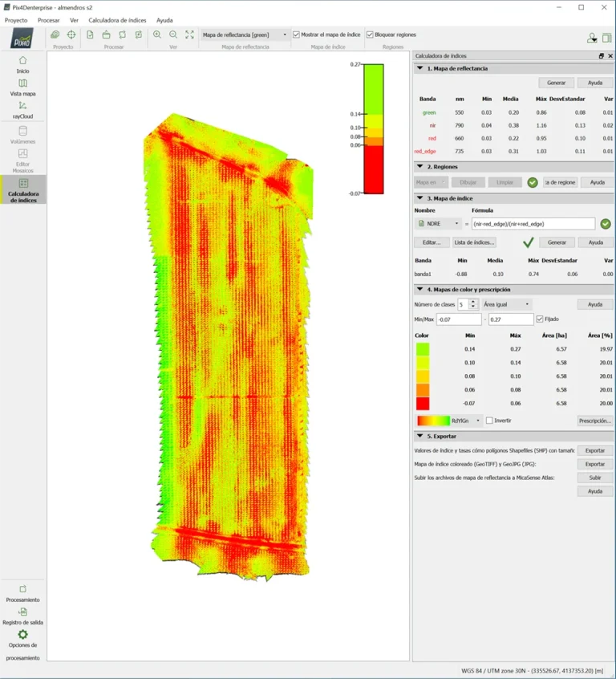
Task: Toggle the Fijado checkbox
Action: click(540, 319)
